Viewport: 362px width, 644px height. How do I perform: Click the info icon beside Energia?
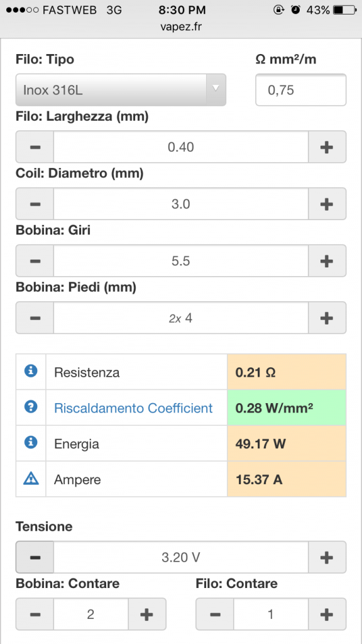31,442
